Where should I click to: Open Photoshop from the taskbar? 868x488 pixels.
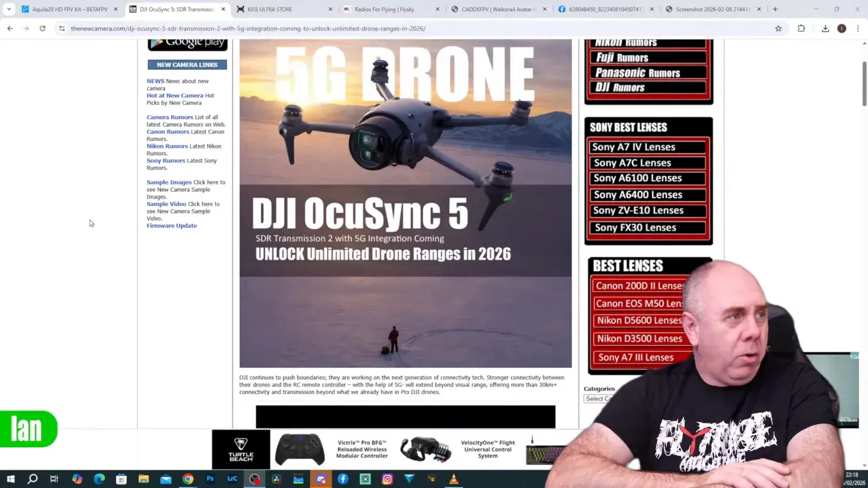[210, 479]
